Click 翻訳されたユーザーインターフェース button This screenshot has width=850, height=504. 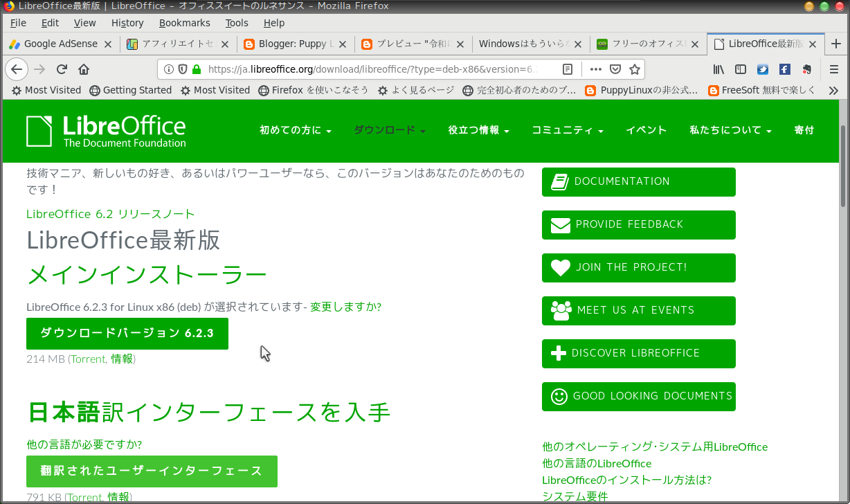152,471
